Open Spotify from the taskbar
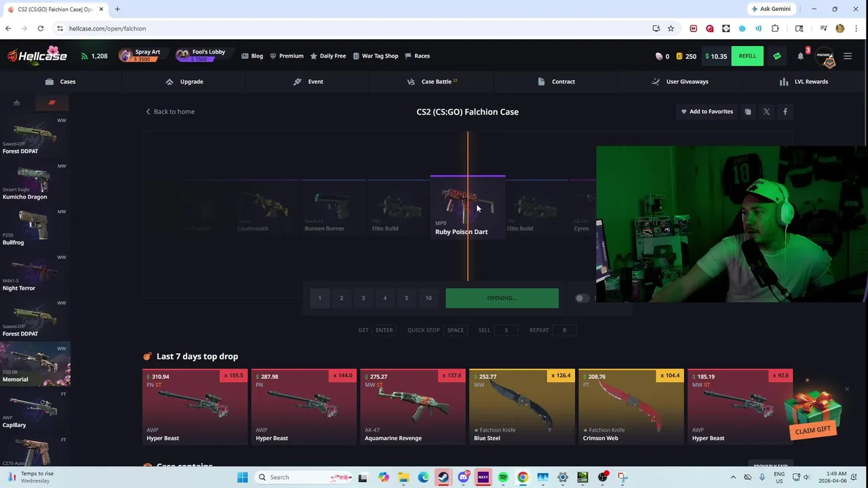Viewport: 868px width, 488px height. (503, 477)
